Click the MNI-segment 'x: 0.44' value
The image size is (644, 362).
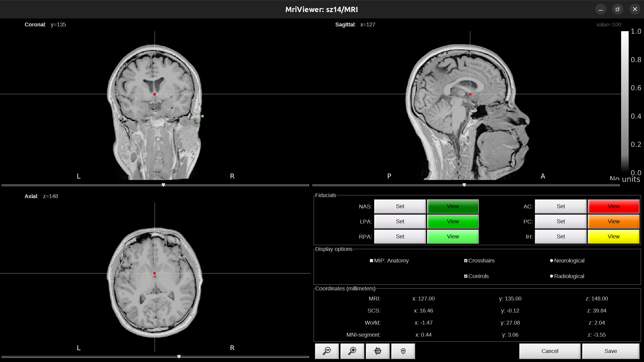click(423, 335)
